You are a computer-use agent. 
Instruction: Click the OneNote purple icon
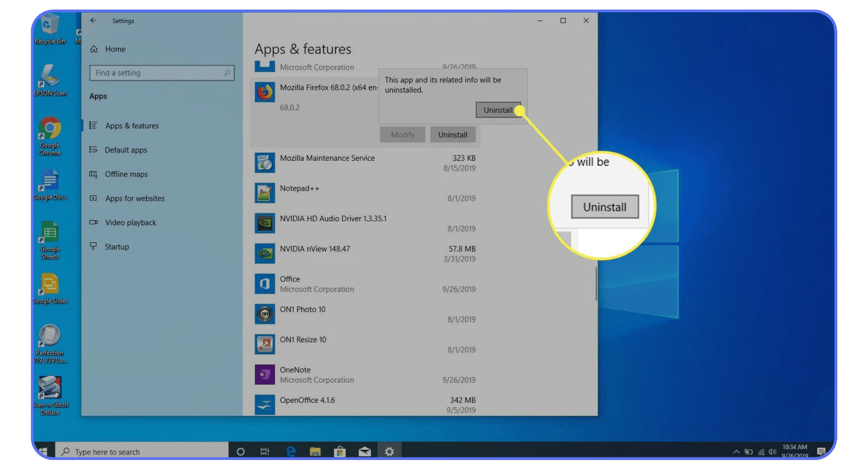click(265, 375)
